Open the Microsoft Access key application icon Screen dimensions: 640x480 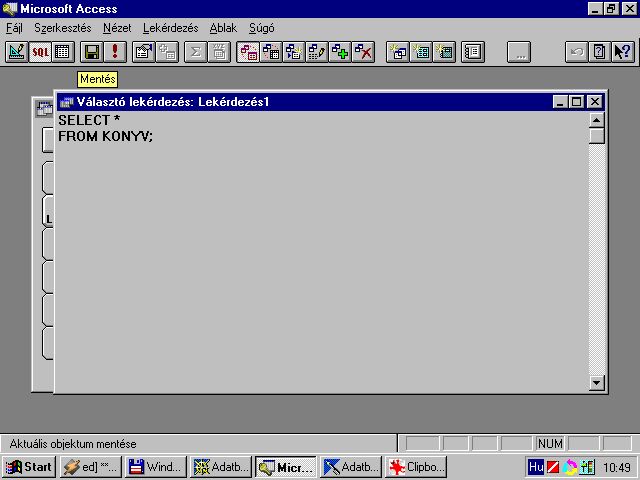(x=9, y=9)
